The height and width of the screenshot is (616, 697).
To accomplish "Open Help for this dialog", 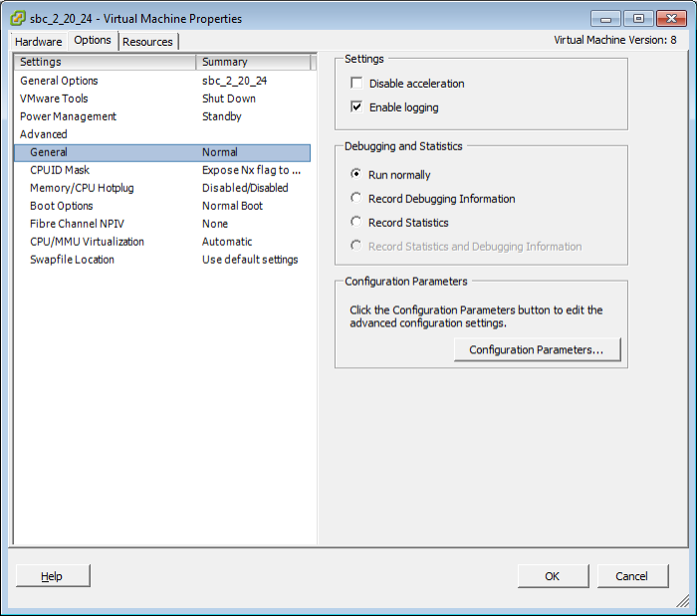I will tap(52, 576).
